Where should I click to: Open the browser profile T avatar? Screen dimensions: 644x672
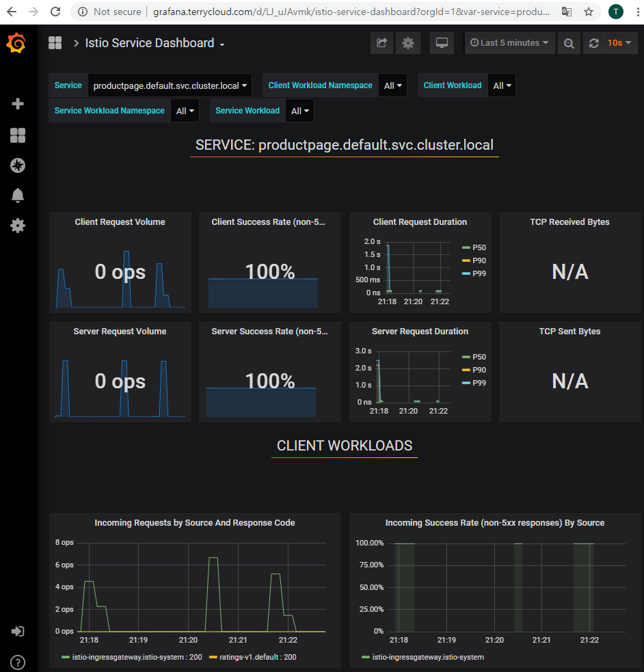[x=616, y=12]
